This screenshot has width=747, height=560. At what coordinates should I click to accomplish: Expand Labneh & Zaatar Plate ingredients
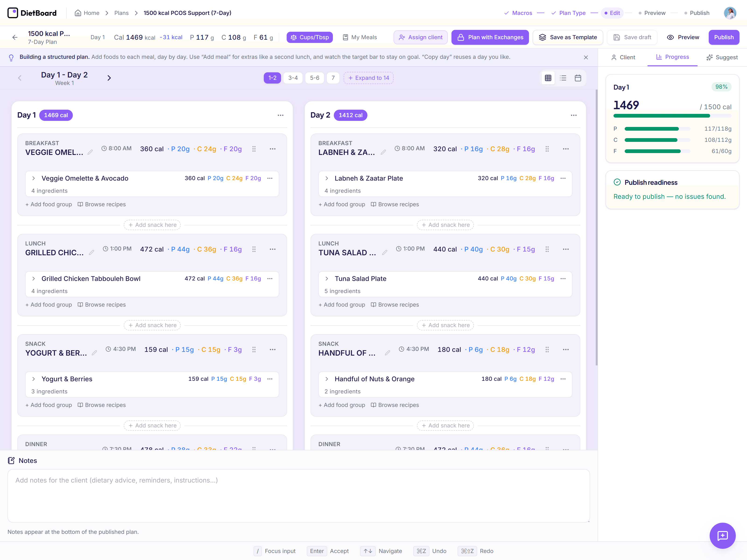pyautogui.click(x=327, y=178)
